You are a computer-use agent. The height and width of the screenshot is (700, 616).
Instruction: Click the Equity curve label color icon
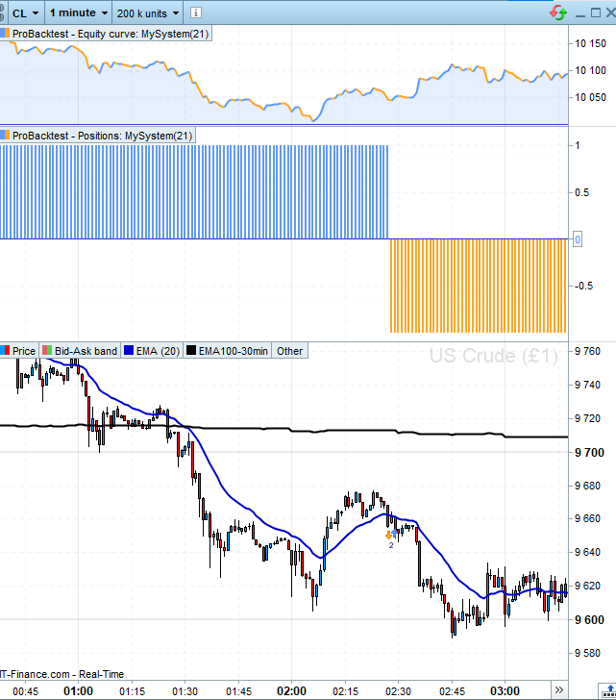point(5,34)
